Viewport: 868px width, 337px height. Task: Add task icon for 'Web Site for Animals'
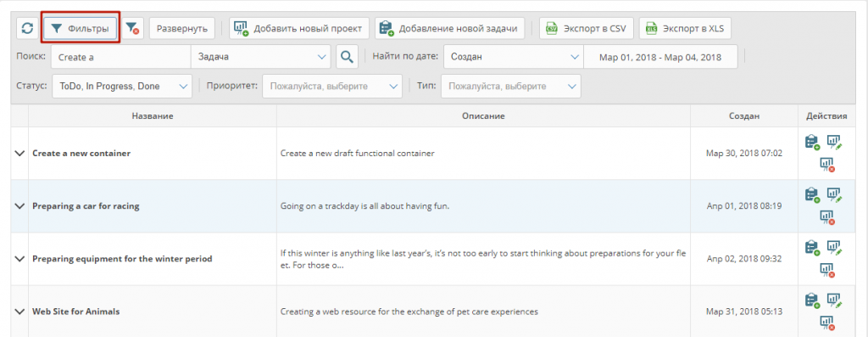(812, 300)
